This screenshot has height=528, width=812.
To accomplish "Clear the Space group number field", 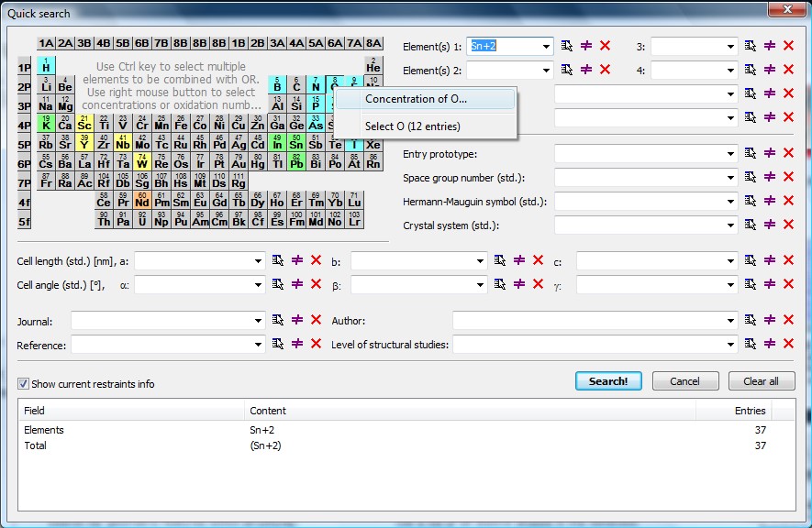I will pyautogui.click(x=788, y=177).
